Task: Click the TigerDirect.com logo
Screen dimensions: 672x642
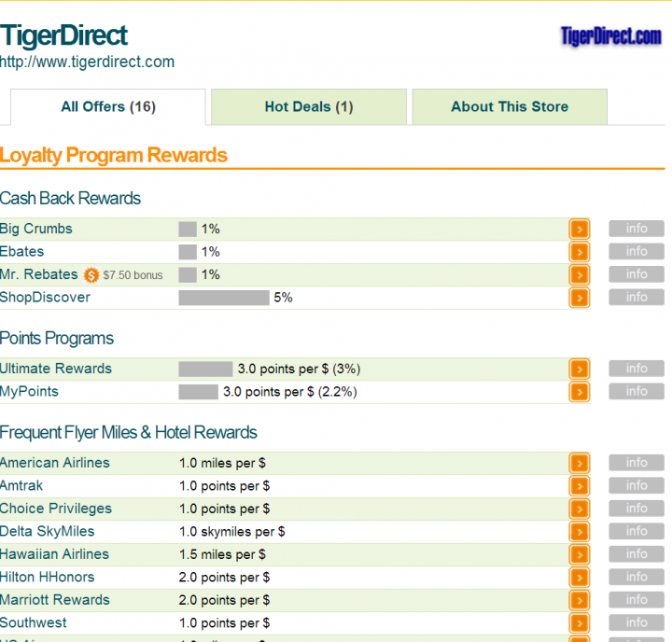Action: tap(610, 36)
